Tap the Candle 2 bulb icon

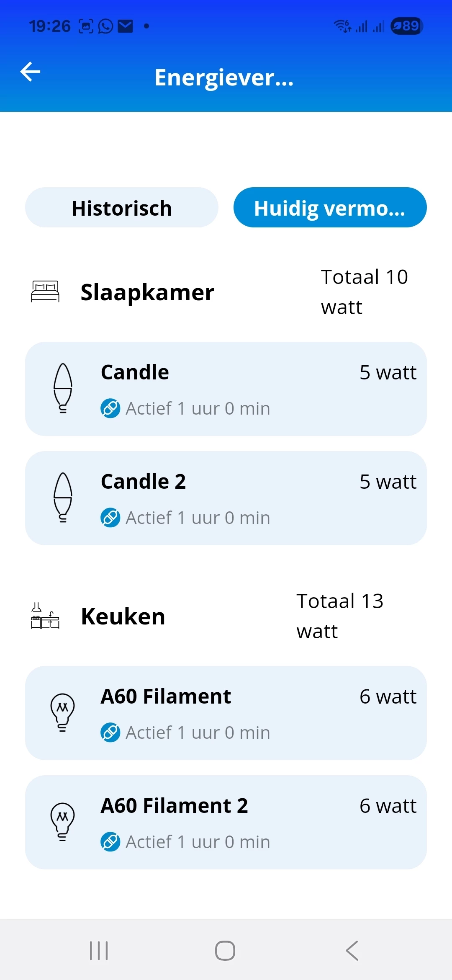point(63,498)
